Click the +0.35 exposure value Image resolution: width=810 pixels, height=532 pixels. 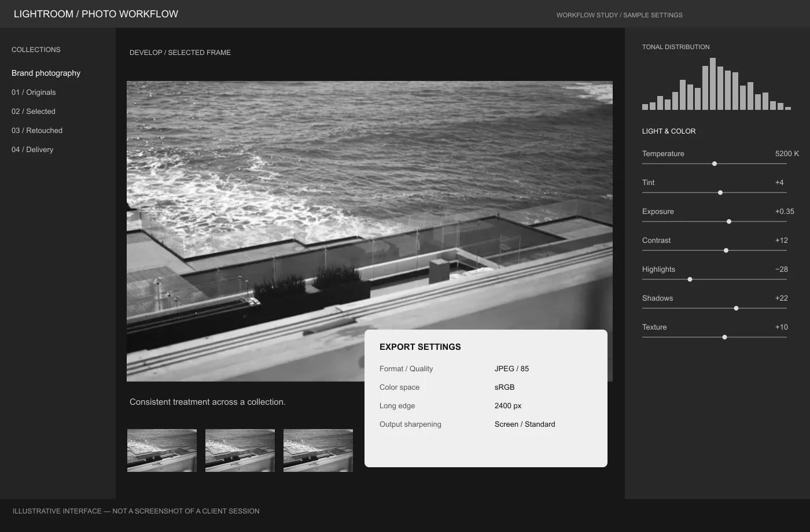coord(785,211)
